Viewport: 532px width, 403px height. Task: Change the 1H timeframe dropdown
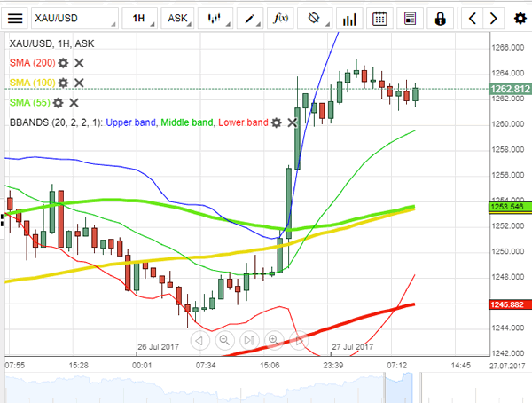click(x=139, y=19)
